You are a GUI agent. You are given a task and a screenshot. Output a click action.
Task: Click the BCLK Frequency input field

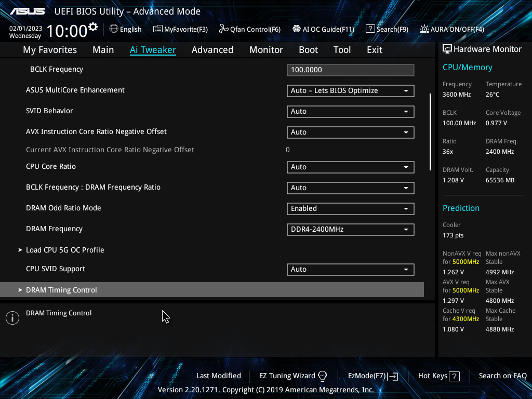coord(351,70)
